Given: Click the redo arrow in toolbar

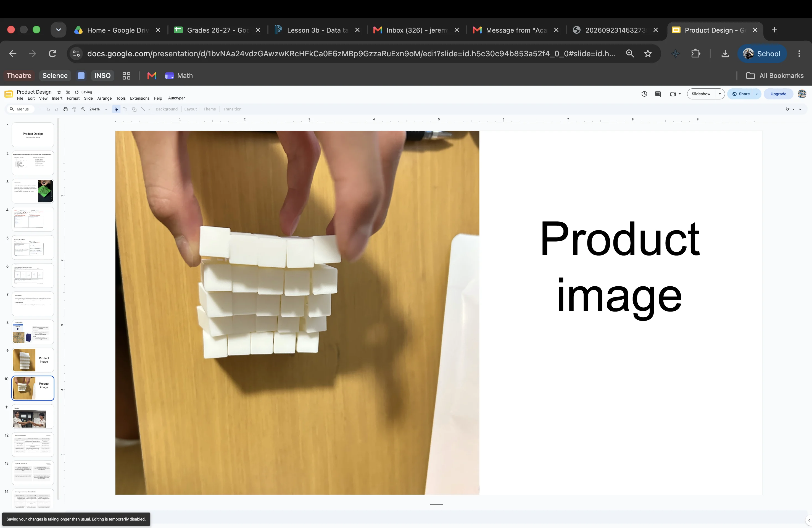Looking at the screenshot, I should coord(57,109).
